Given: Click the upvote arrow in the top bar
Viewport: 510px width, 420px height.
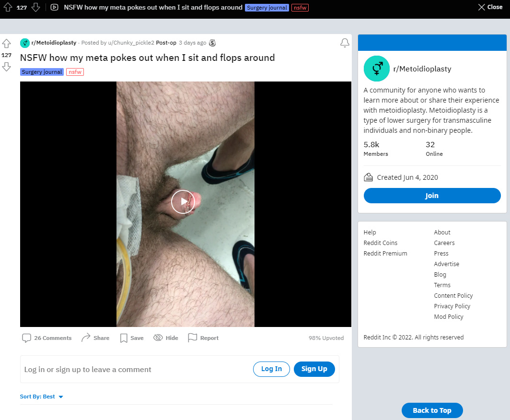Looking at the screenshot, I should point(8,7).
